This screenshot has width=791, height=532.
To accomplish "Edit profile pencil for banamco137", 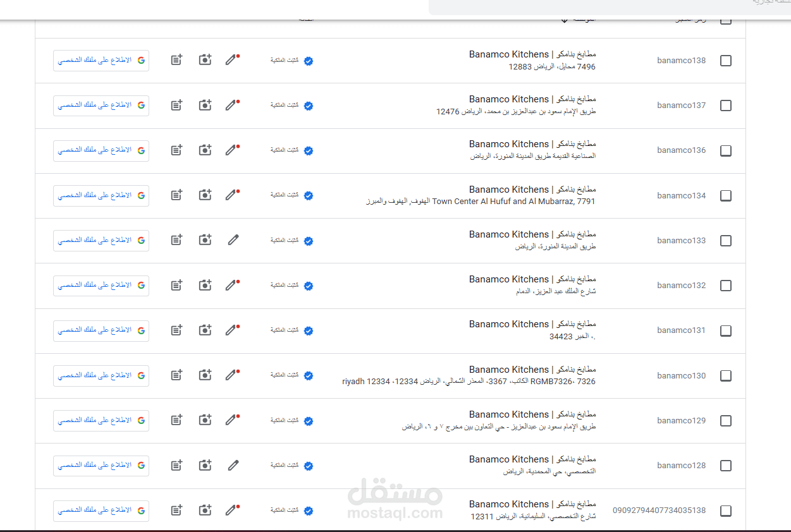I will click(x=232, y=105).
